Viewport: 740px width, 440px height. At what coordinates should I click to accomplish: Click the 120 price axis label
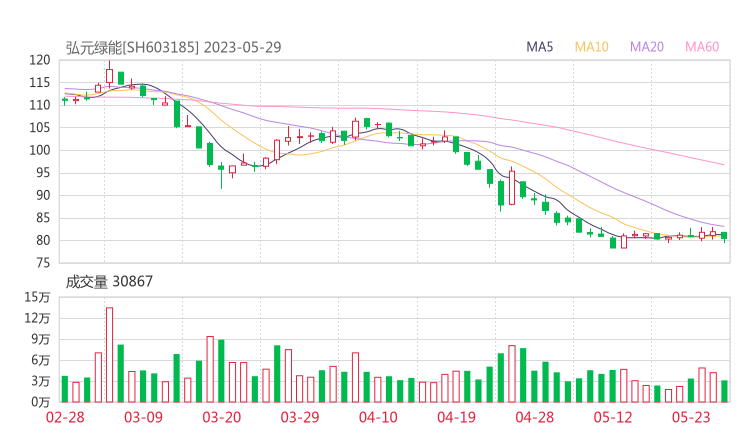pos(40,60)
